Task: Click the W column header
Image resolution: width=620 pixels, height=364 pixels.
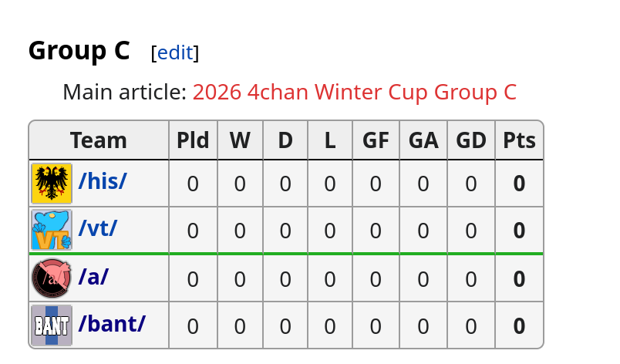Action: [x=240, y=140]
